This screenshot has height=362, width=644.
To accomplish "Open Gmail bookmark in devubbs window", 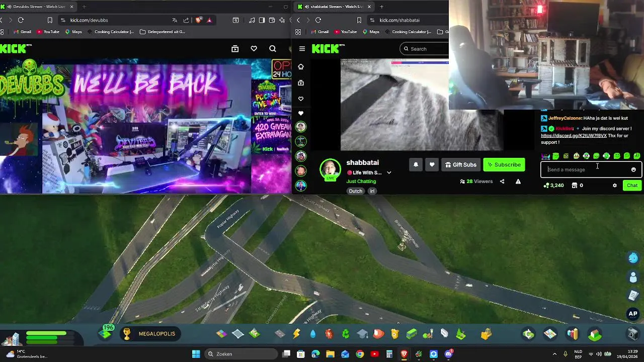I will pyautogui.click(x=22, y=32).
